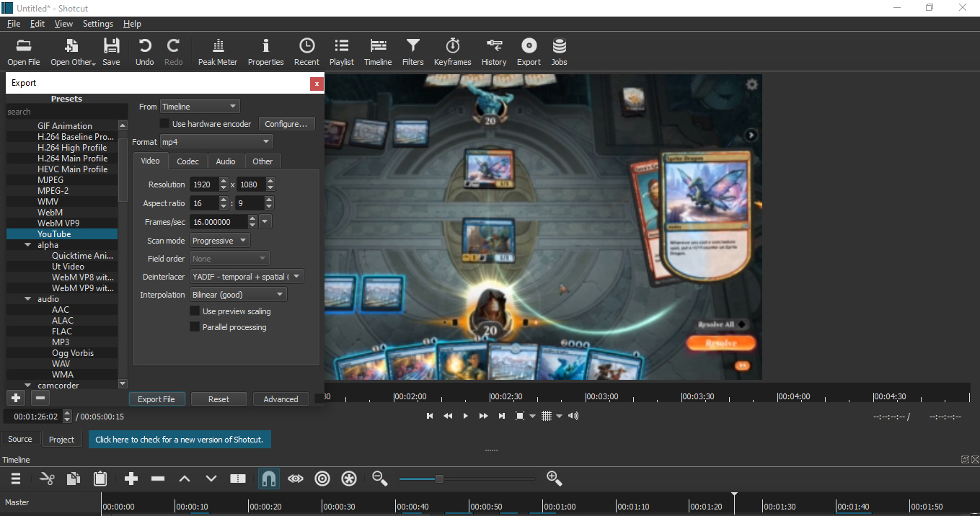The height and width of the screenshot is (516, 980).
Task: Open the Settings menu
Action: click(98, 24)
